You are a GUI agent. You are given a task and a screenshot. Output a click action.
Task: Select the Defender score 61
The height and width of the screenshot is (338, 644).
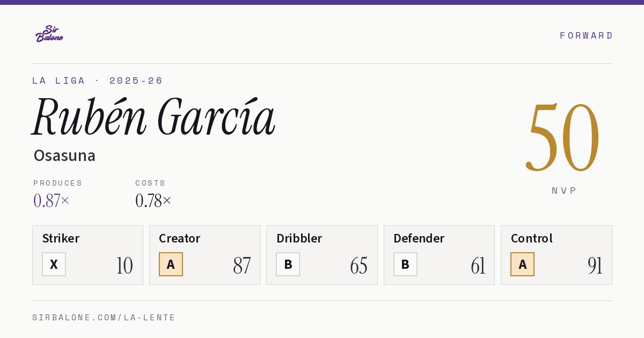(478, 266)
